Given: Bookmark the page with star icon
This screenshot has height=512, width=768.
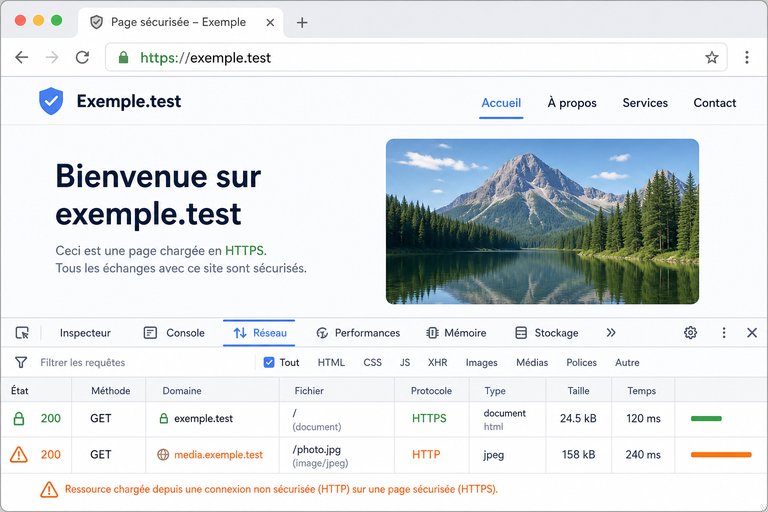Looking at the screenshot, I should coord(712,58).
